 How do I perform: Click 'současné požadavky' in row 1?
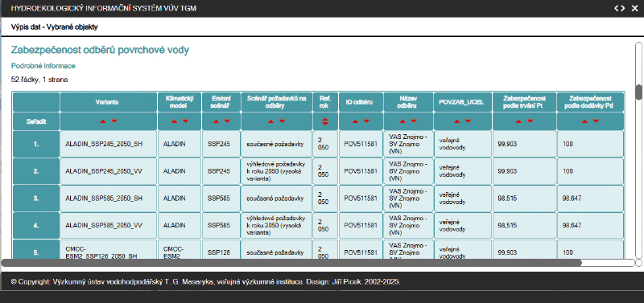[275, 145]
